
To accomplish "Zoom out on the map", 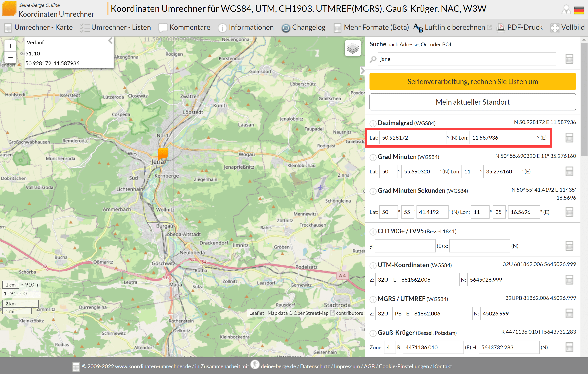I will click(10, 58).
